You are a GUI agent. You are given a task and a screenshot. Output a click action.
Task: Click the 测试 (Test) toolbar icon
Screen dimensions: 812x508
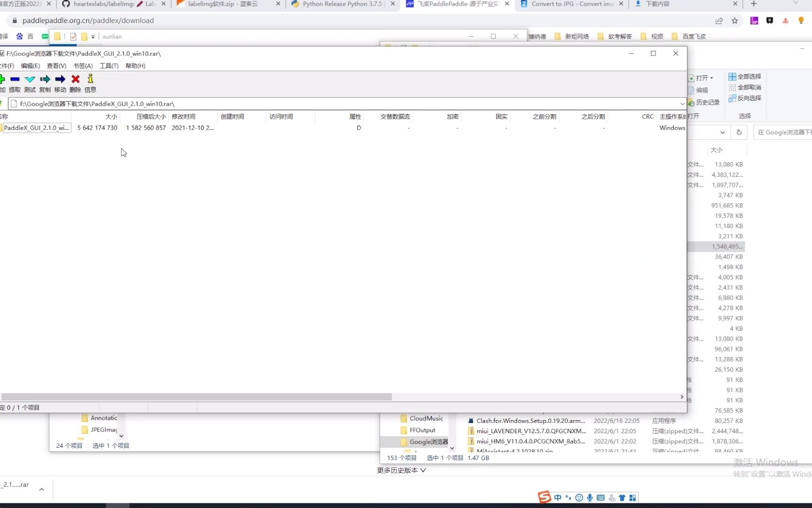30,83
